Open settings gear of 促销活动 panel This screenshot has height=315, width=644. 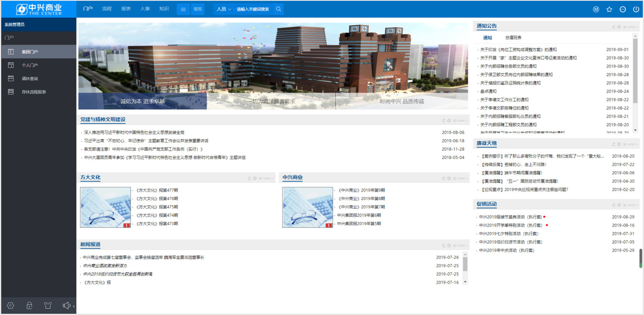(x=619, y=205)
